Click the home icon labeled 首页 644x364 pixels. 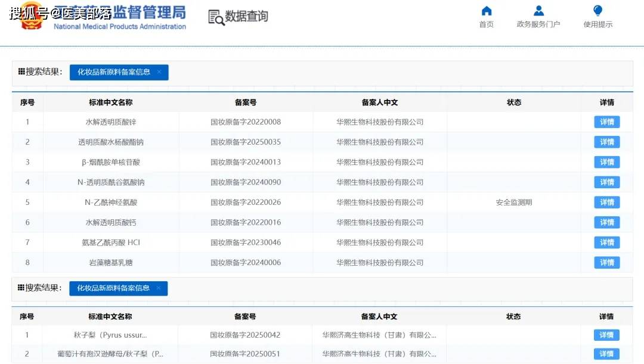coord(487,11)
